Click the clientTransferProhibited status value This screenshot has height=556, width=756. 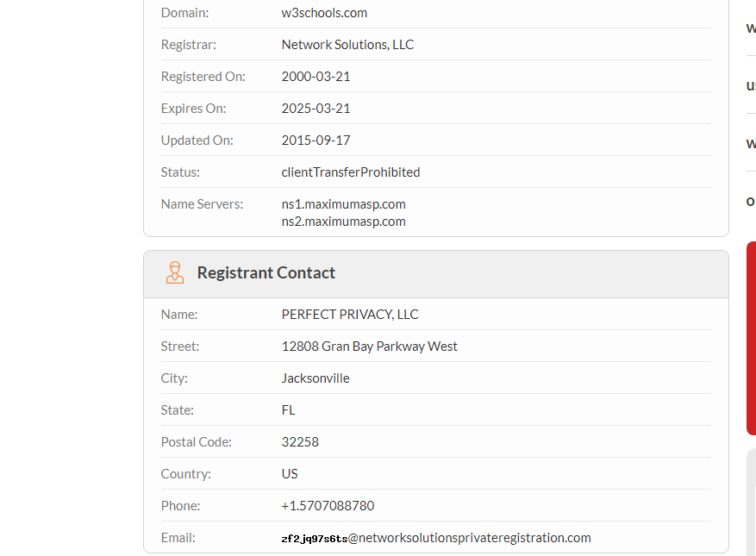point(351,172)
